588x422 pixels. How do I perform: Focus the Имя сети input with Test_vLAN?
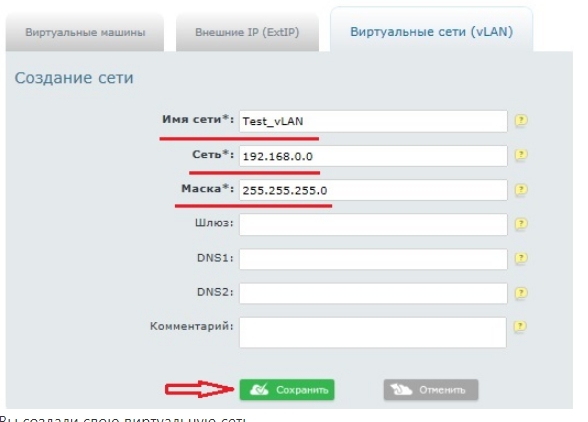tap(373, 121)
